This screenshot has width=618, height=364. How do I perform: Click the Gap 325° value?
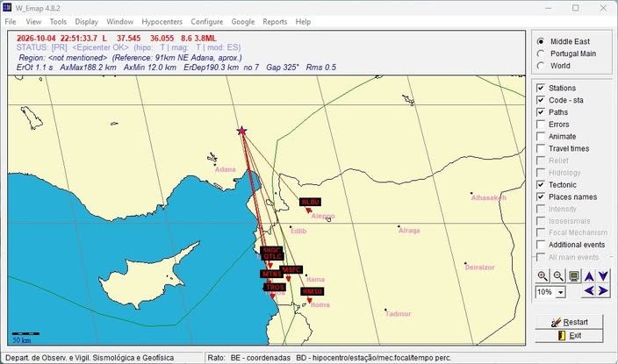[x=283, y=68]
